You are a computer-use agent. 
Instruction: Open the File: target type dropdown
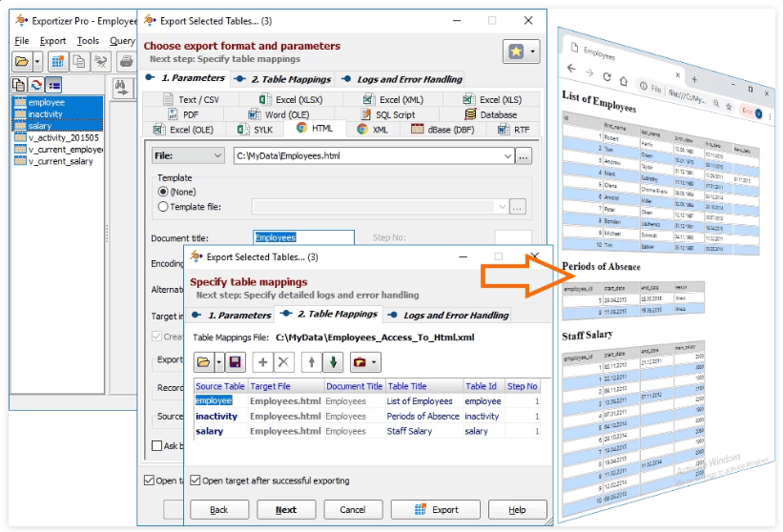(x=187, y=155)
